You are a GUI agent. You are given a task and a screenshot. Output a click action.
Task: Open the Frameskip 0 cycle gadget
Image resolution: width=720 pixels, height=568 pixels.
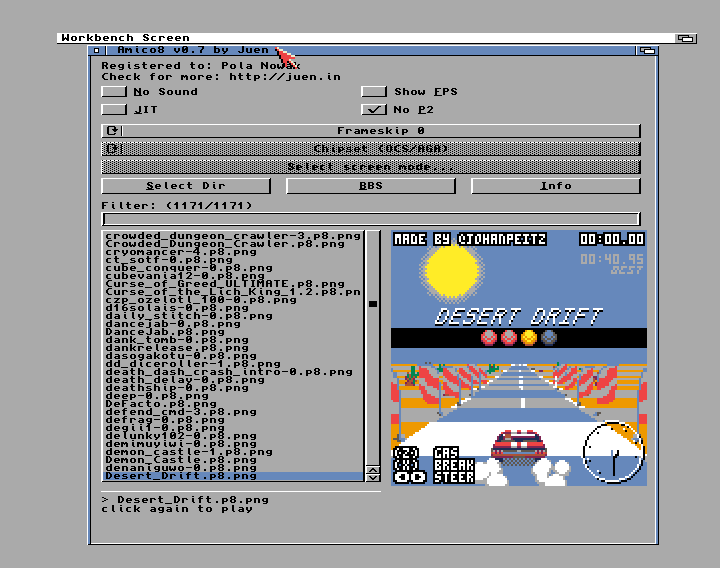click(371, 131)
